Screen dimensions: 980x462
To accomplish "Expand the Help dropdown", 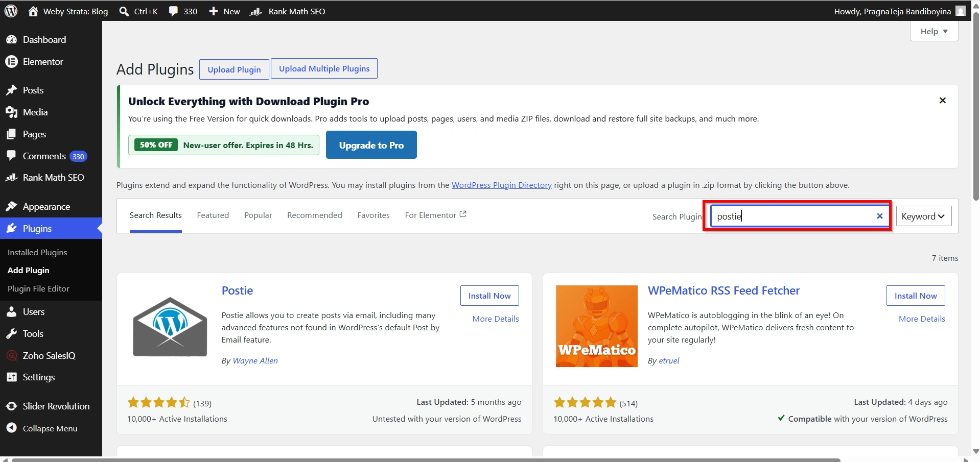I will [934, 31].
